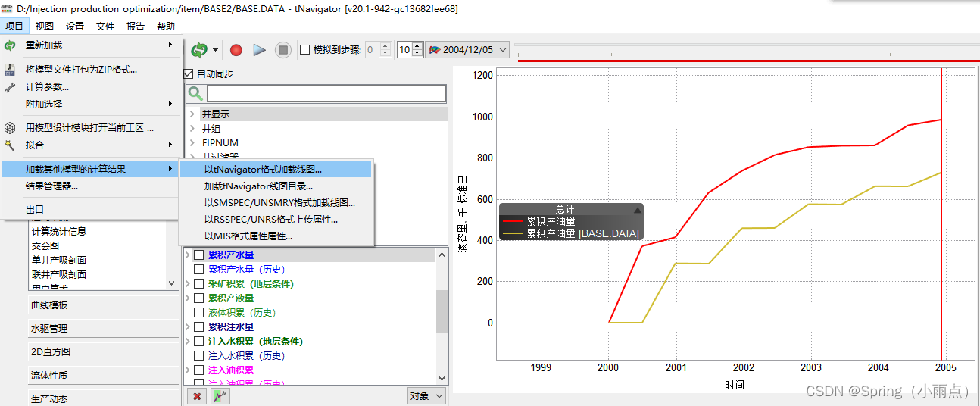This screenshot has height=406, width=980.
Task: Check the 液体积累（历史） checkbox
Action: pos(198,313)
